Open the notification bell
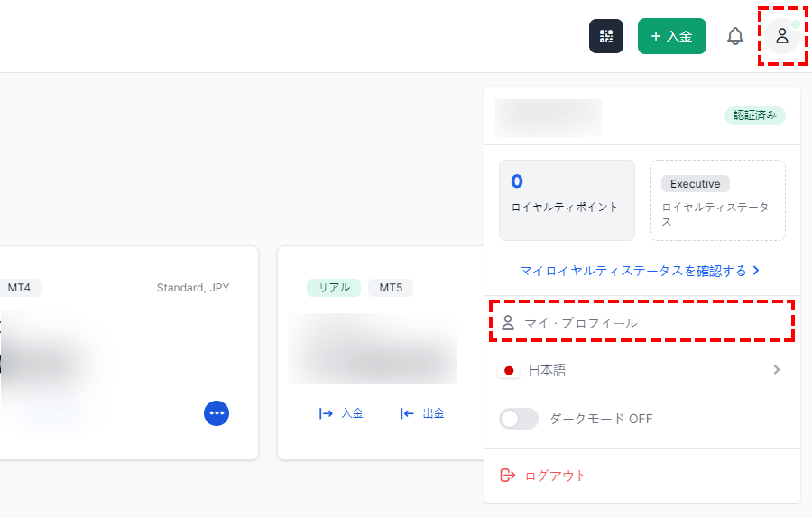The width and height of the screenshot is (812, 518). pyautogui.click(x=734, y=36)
